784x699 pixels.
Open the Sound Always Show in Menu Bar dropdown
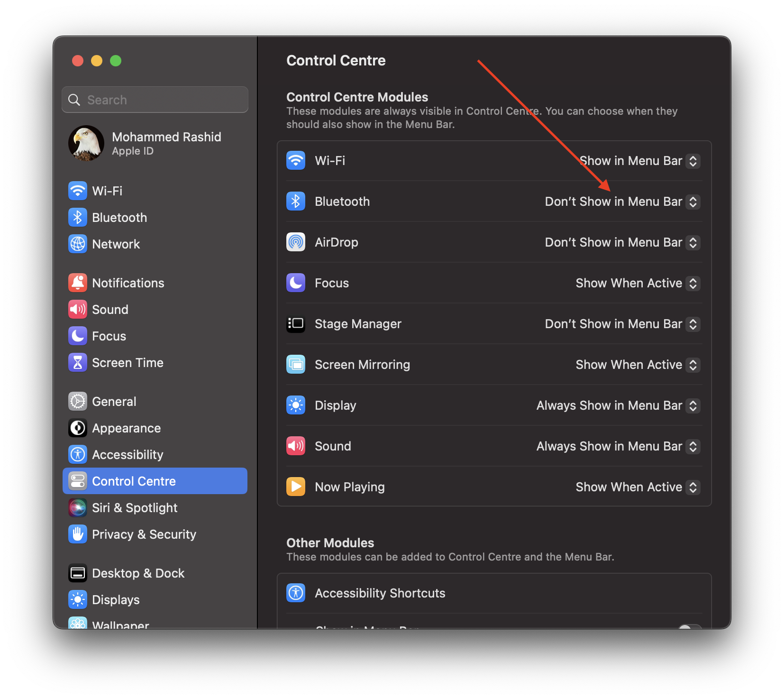point(693,447)
